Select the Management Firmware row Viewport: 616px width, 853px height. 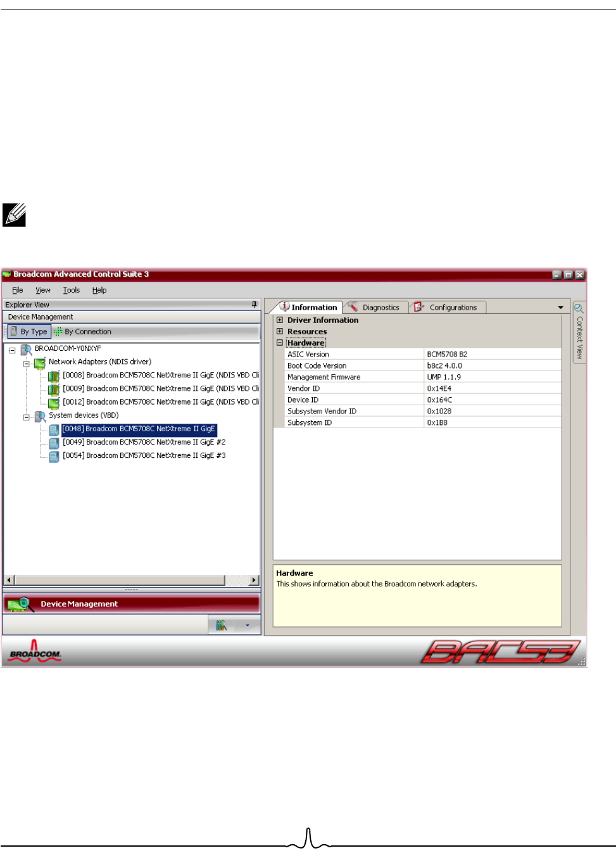coord(423,377)
